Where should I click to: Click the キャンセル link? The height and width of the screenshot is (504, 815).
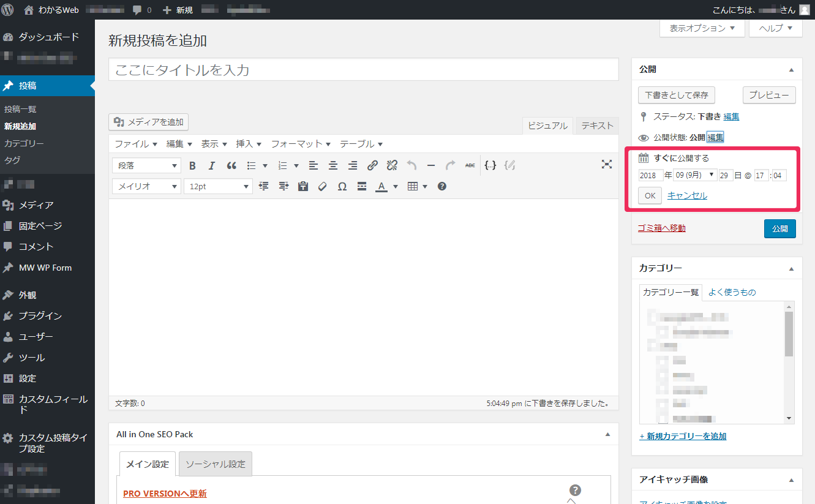point(687,195)
